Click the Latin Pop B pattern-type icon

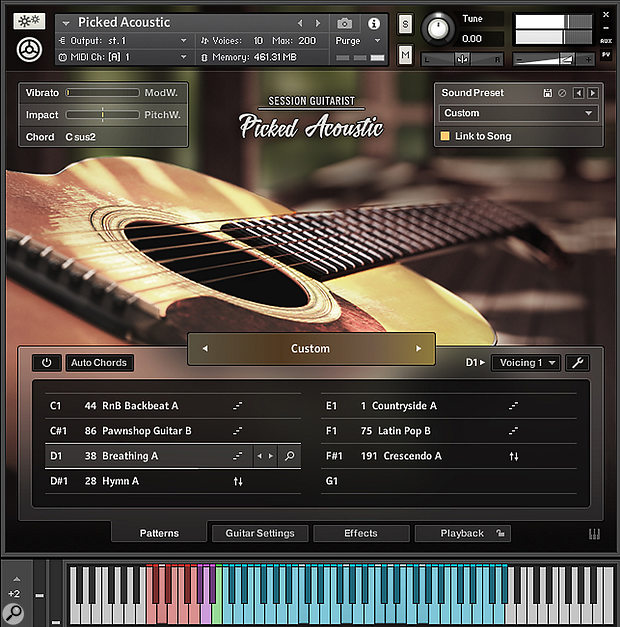514,431
